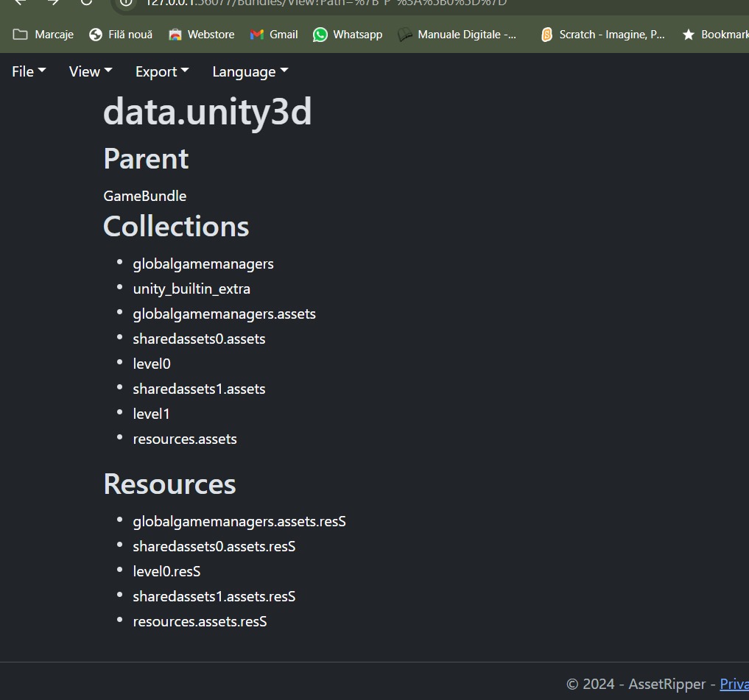The height and width of the screenshot is (700, 749).
Task: Open the unity_builtin_extra collection
Action: tap(191, 289)
